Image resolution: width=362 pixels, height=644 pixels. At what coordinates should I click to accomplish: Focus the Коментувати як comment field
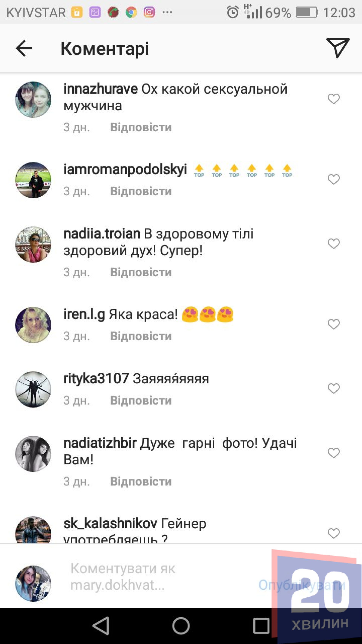(160, 576)
